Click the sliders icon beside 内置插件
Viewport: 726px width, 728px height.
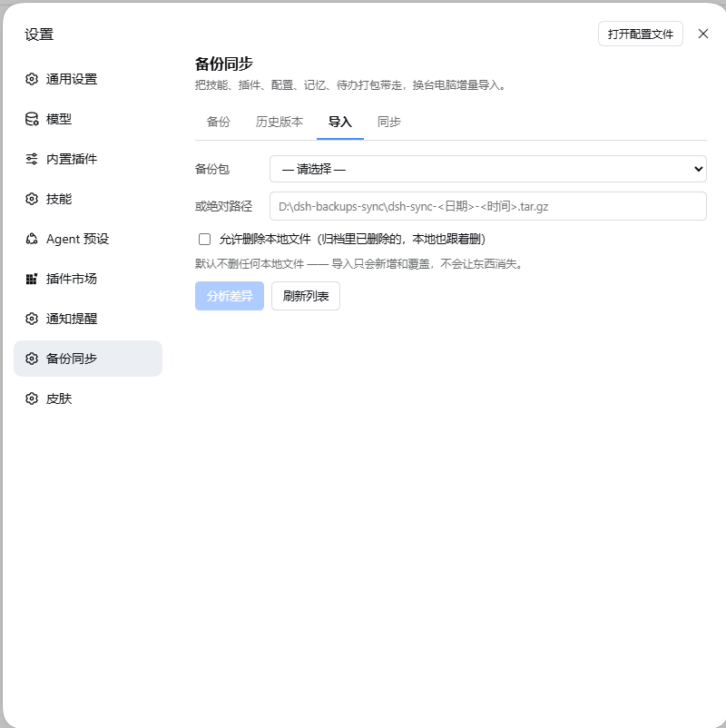pyautogui.click(x=32, y=159)
